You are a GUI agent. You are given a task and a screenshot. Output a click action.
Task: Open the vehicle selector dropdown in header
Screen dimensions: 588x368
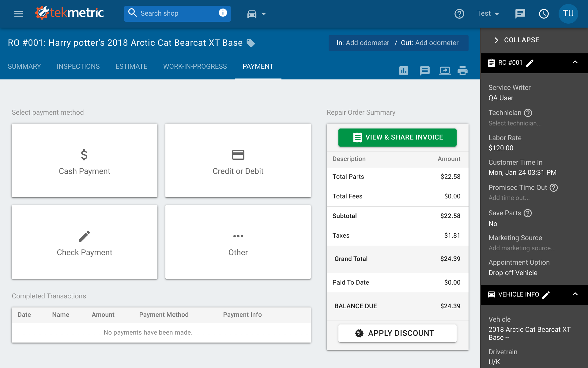point(257,14)
